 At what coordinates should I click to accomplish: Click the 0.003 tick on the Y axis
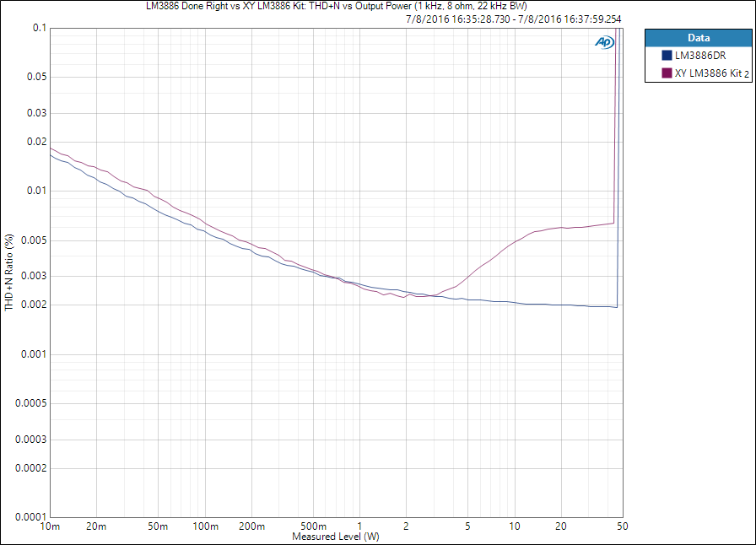coord(34,276)
